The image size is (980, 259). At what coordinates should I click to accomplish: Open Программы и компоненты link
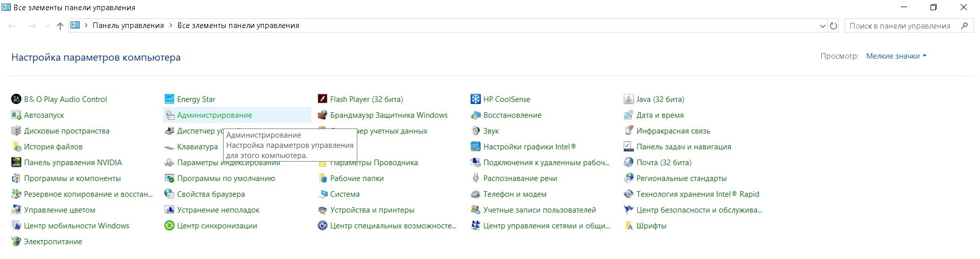click(x=72, y=178)
